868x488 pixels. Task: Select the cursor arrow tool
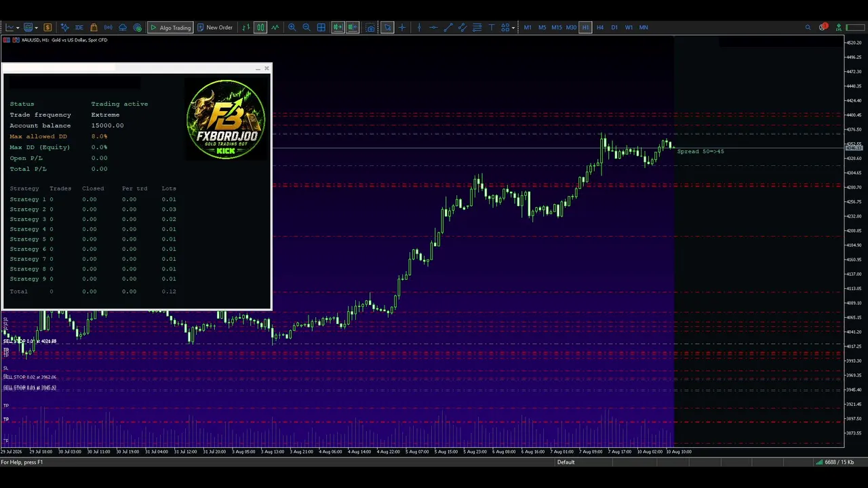point(387,27)
